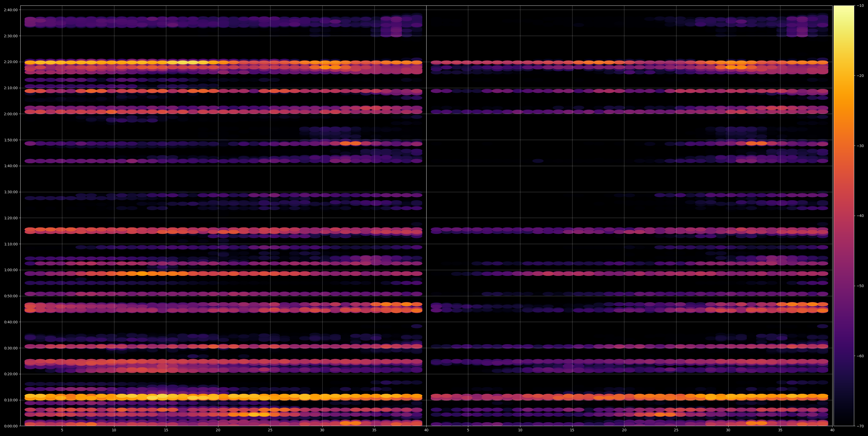
Task: Click x-axis label 15 of the right plot
Action: (572, 430)
